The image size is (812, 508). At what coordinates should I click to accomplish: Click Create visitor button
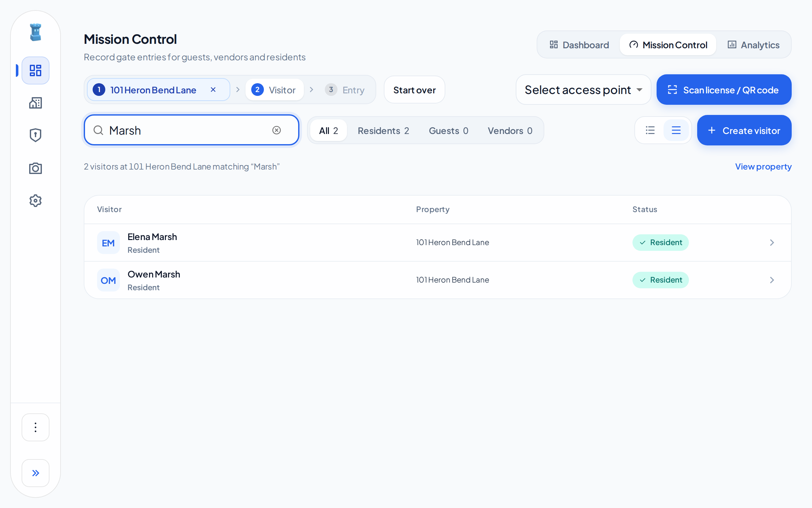(744, 130)
